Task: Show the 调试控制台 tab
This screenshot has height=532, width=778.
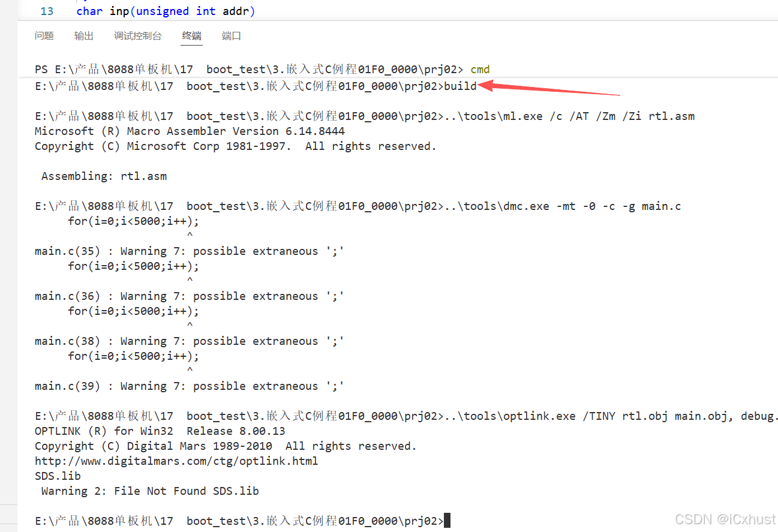Action: (138, 36)
